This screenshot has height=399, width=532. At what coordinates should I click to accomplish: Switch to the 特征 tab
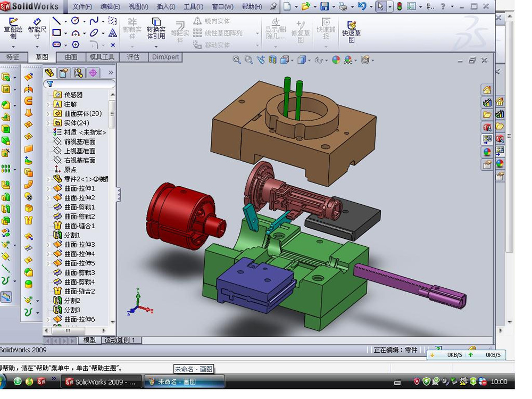[x=13, y=57]
